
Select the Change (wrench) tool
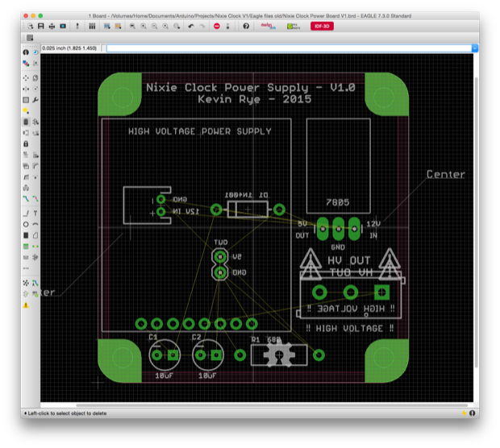tap(35, 100)
